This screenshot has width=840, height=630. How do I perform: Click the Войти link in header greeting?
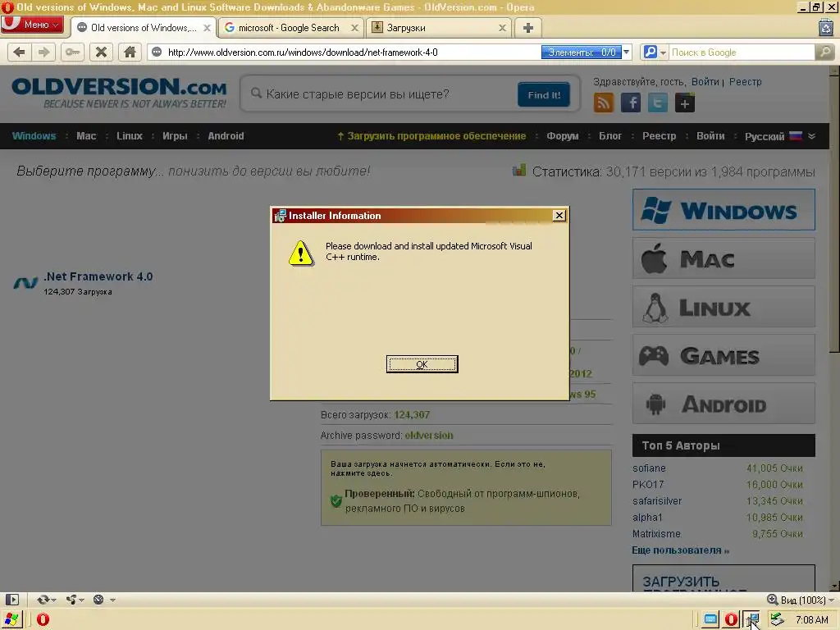point(705,81)
